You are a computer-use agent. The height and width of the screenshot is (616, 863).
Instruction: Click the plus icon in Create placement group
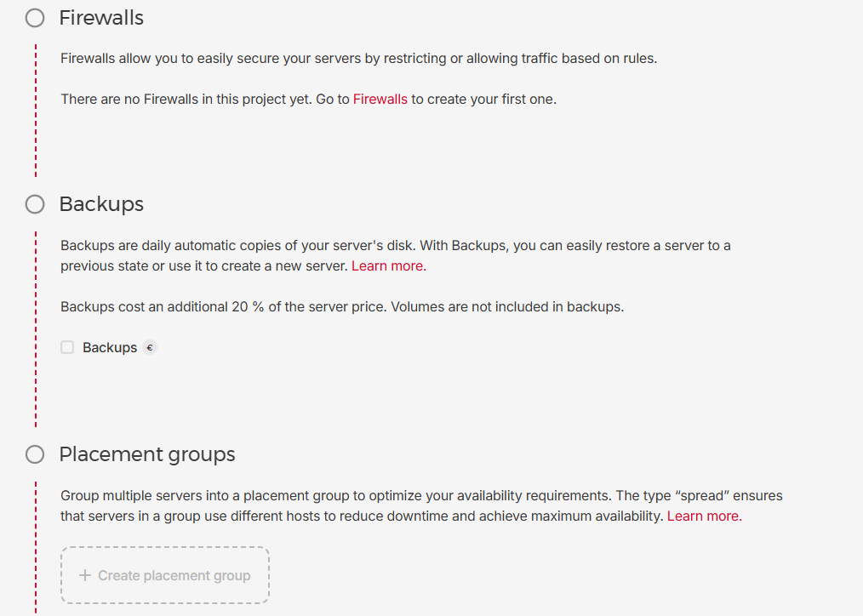click(x=85, y=575)
